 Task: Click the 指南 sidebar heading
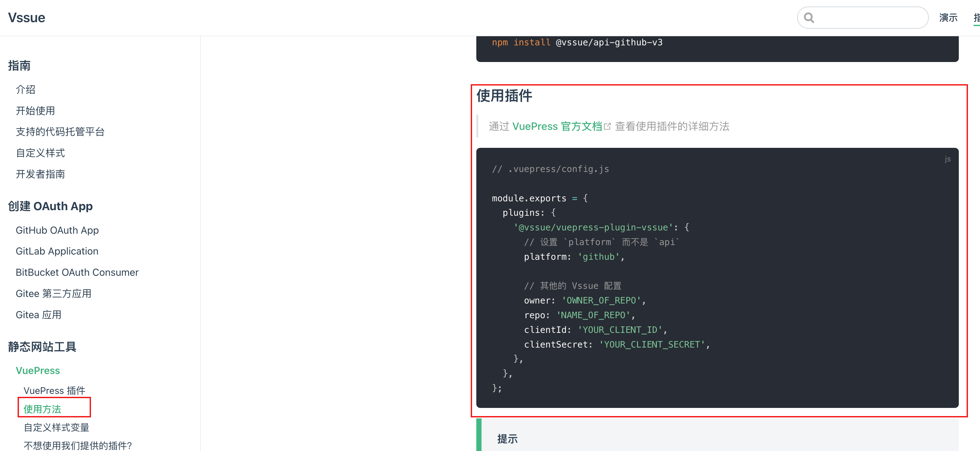20,66
